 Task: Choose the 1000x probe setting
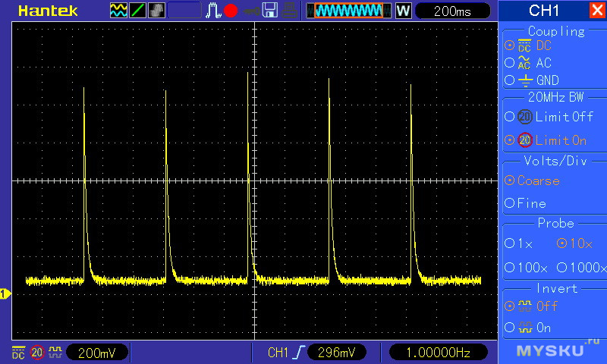tap(581, 268)
